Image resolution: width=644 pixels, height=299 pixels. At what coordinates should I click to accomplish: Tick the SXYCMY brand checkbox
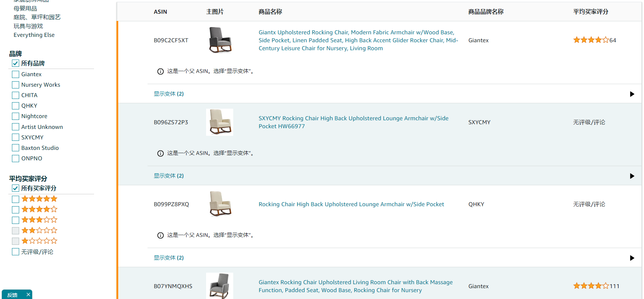(16, 138)
